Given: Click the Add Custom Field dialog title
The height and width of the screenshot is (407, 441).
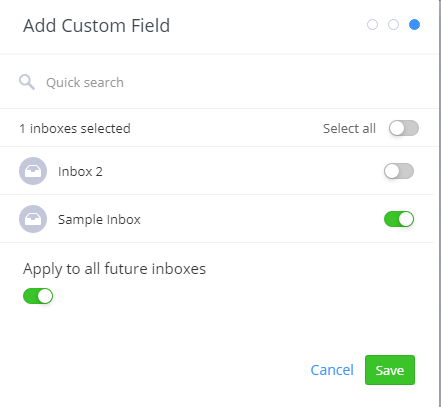Looking at the screenshot, I should coord(97,26).
